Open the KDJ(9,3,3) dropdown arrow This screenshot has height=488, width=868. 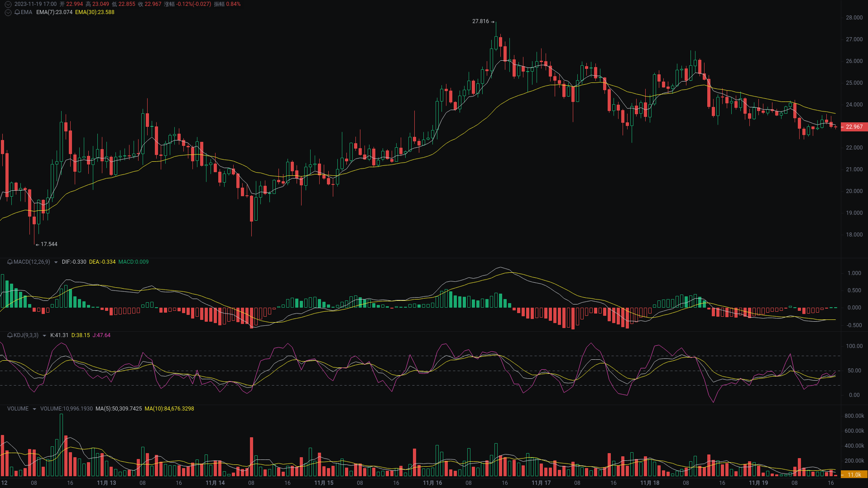point(44,336)
